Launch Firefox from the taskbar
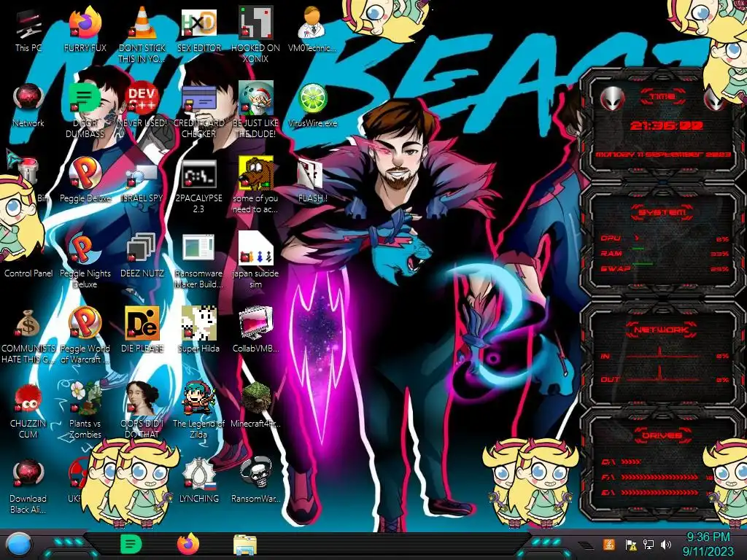The height and width of the screenshot is (560, 747). 188,544
